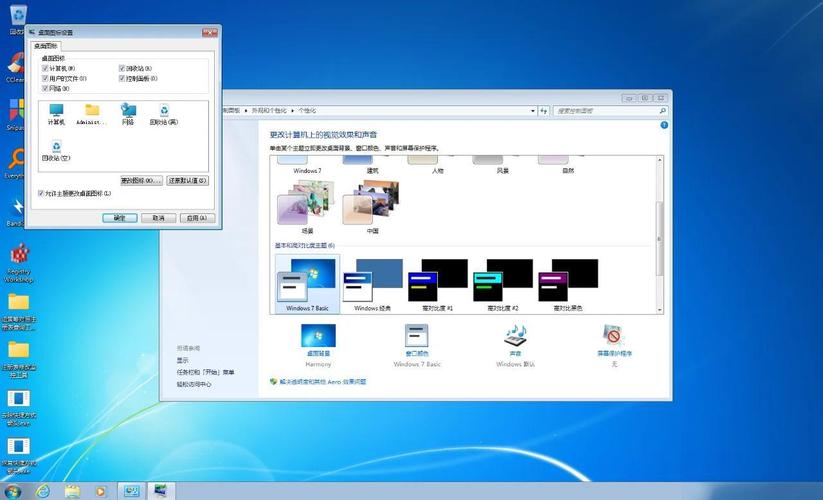Select the 计算机 icon in the icon list
This screenshot has height=500, width=823.
click(x=56, y=112)
